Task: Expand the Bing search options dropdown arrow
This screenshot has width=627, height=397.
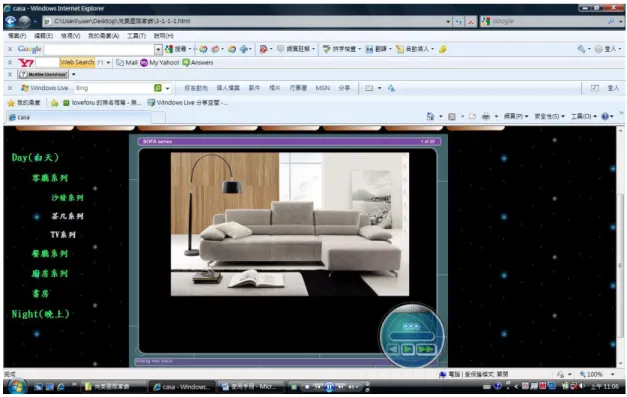Action: [x=168, y=88]
